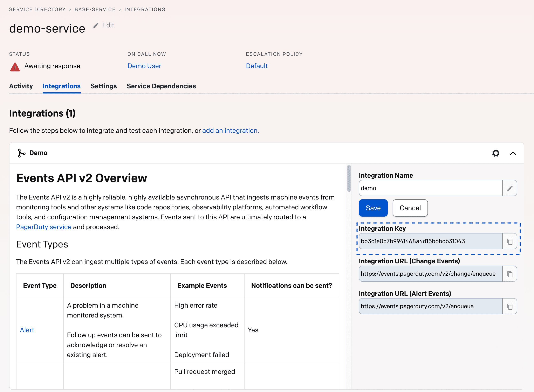Save the integration name
The image size is (534, 392).
click(x=373, y=208)
